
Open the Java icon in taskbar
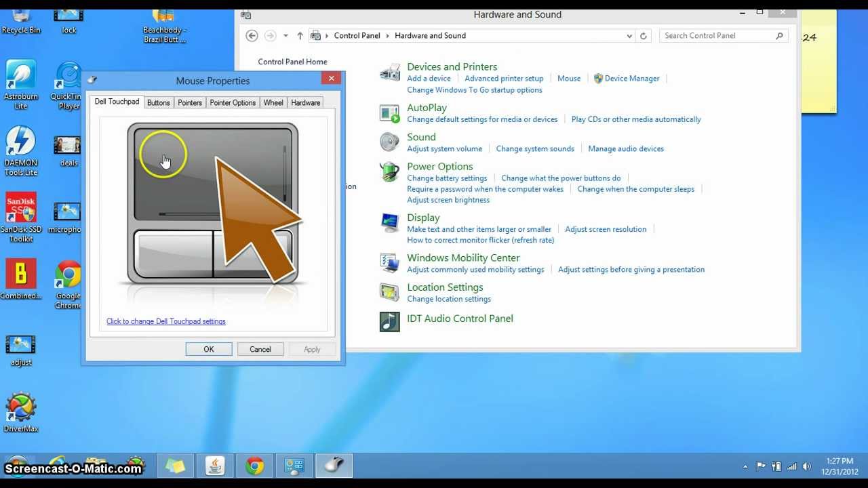point(215,466)
